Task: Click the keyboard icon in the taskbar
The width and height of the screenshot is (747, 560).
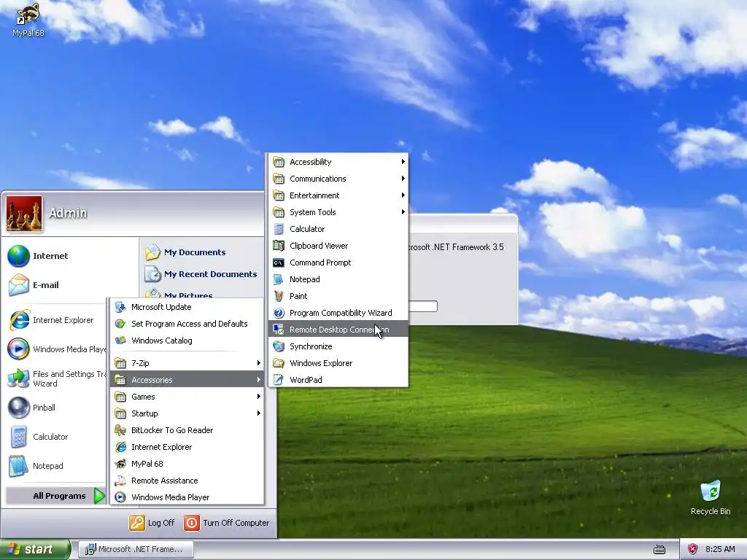Action: click(659, 550)
